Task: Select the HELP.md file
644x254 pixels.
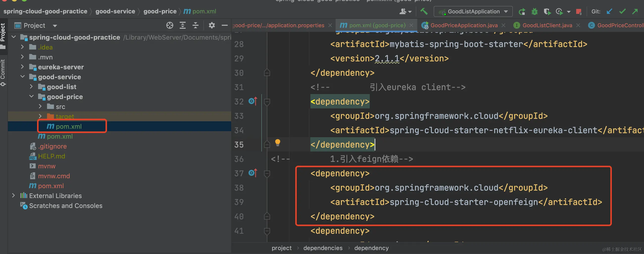Action: 51,156
